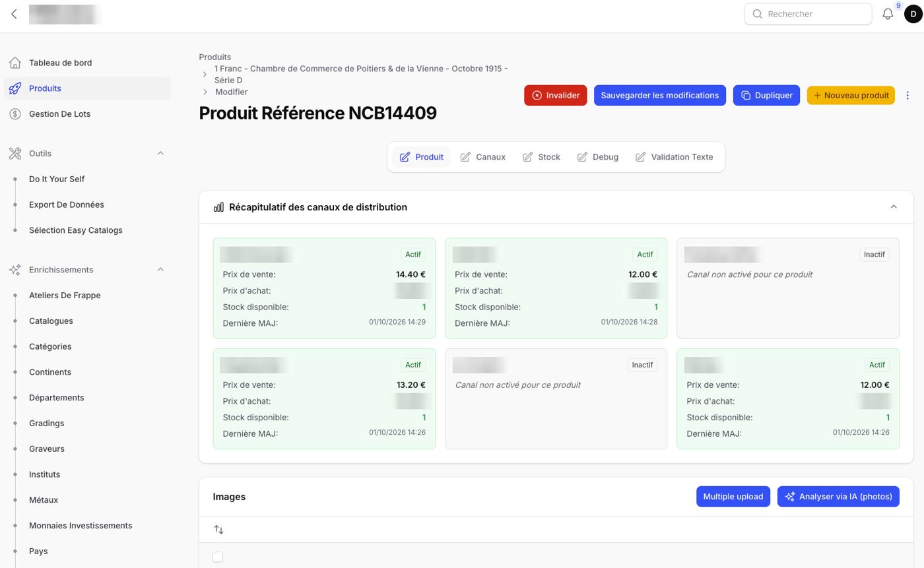
Task: Tick the checkbox in the Images table
Action: pos(218,557)
